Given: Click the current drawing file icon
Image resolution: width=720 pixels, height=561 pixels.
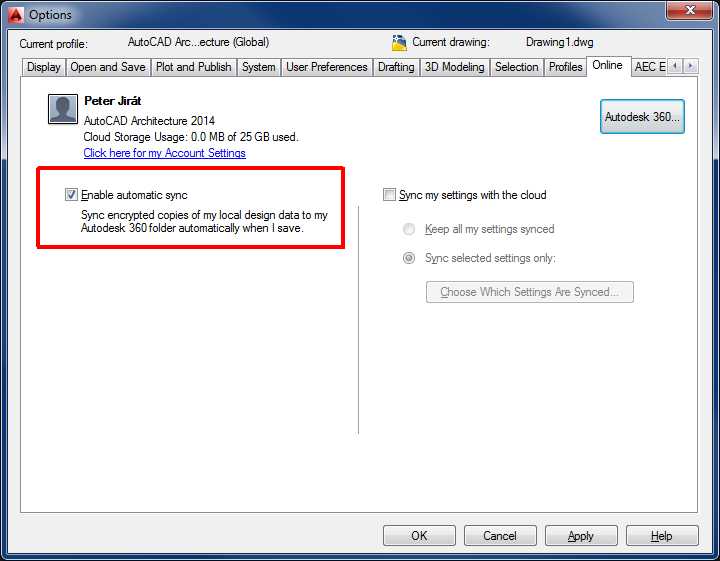Looking at the screenshot, I should (400, 43).
